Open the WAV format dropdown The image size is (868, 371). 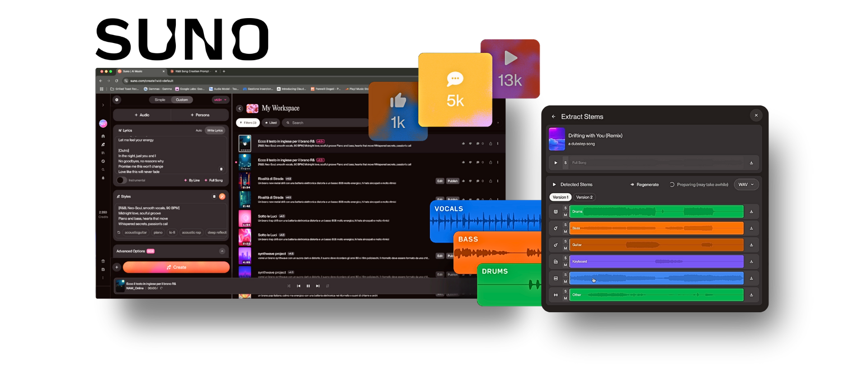(746, 185)
